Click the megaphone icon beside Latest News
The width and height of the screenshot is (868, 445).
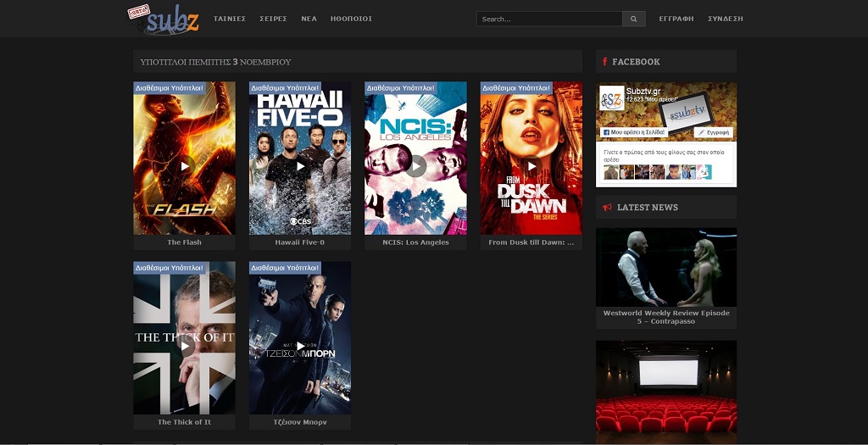coord(607,207)
